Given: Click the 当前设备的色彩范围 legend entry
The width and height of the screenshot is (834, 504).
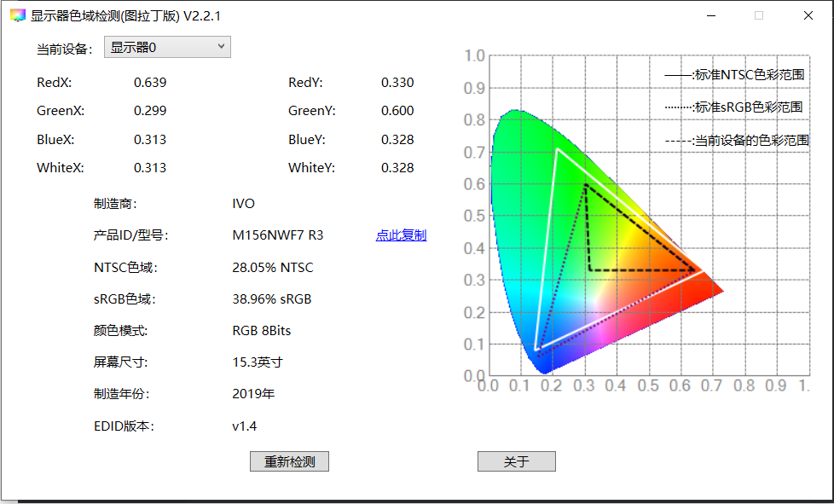Looking at the screenshot, I should [x=737, y=141].
